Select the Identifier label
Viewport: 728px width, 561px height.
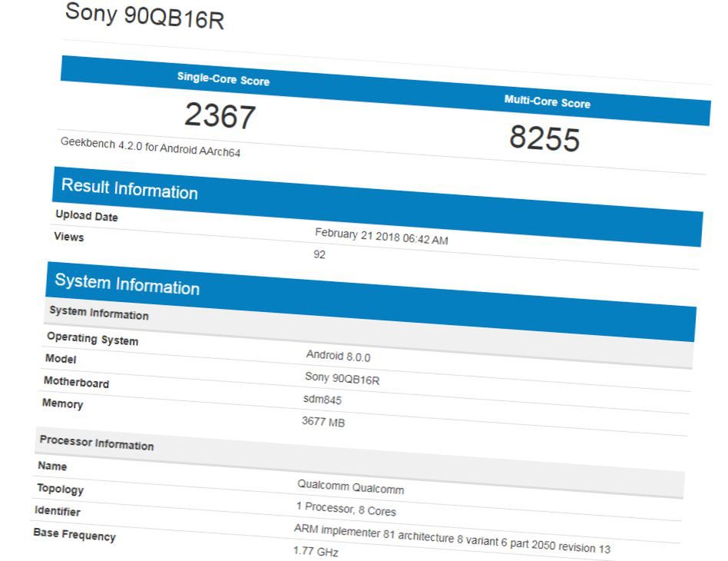coord(58,511)
